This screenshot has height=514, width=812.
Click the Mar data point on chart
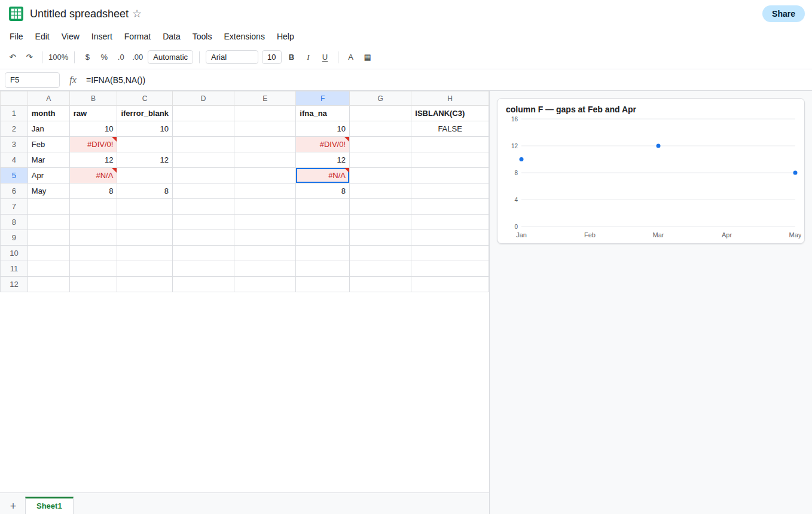[x=658, y=146]
